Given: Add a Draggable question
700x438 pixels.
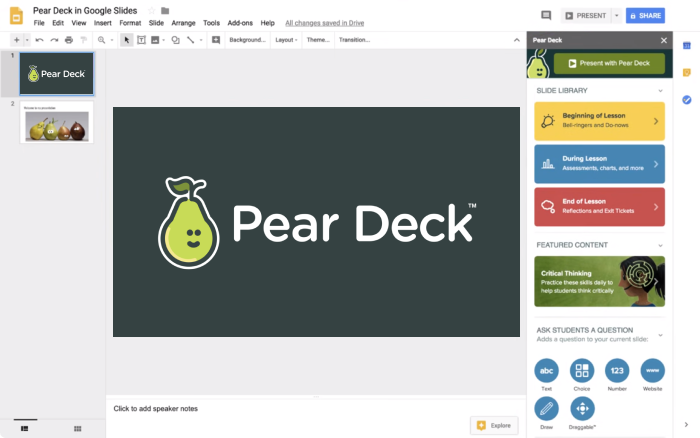Looking at the screenshot, I should (x=582, y=409).
